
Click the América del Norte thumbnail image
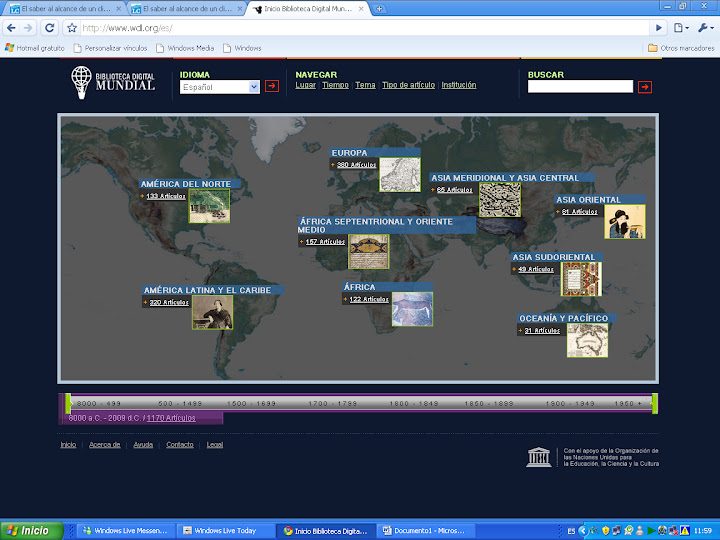tap(209, 206)
